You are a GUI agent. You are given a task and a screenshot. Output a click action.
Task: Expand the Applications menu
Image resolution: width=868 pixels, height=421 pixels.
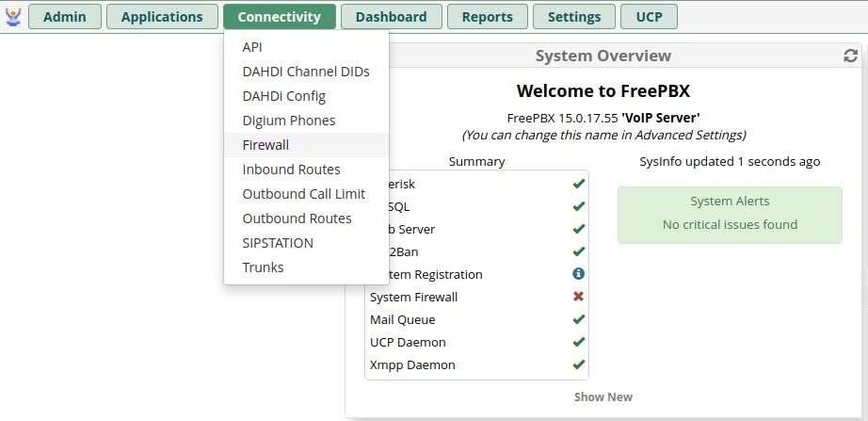point(162,17)
